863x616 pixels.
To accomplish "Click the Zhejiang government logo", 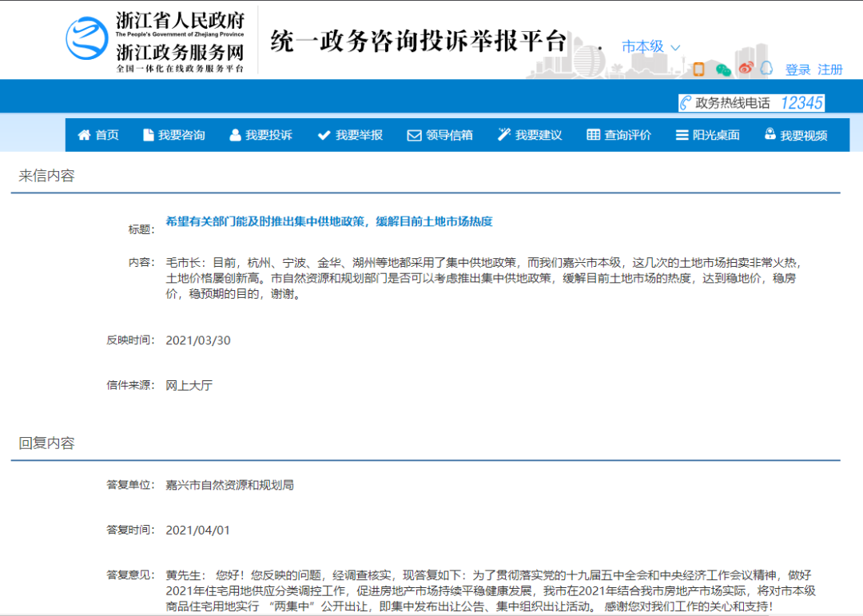I will pos(87,39).
